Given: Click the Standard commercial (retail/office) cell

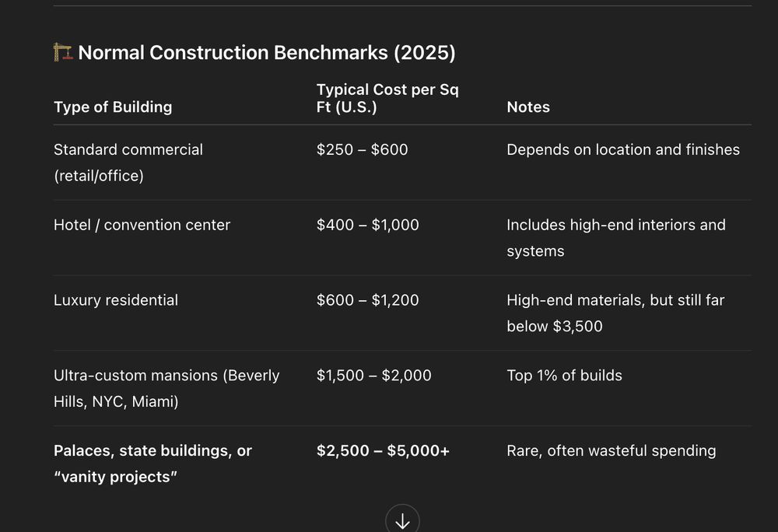Looking at the screenshot, I should 128,163.
